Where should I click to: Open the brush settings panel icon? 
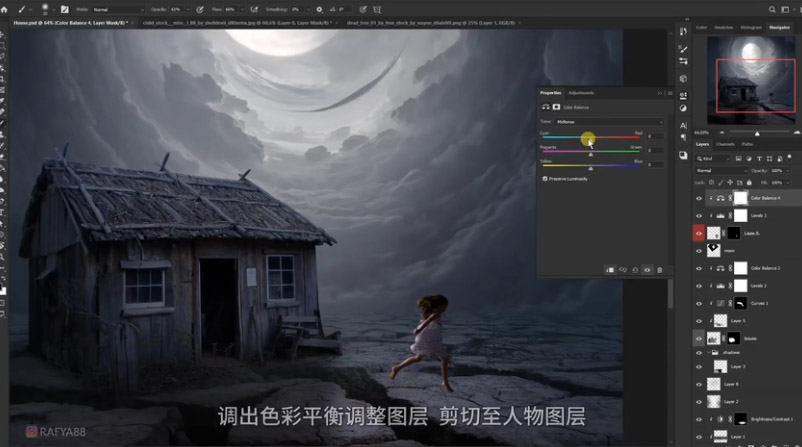coord(63,9)
